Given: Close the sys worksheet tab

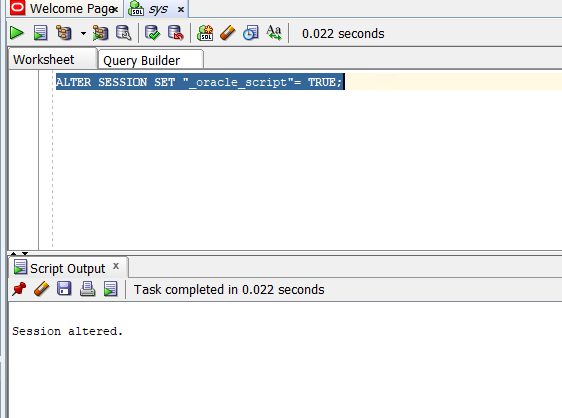Looking at the screenshot, I should point(181,10).
